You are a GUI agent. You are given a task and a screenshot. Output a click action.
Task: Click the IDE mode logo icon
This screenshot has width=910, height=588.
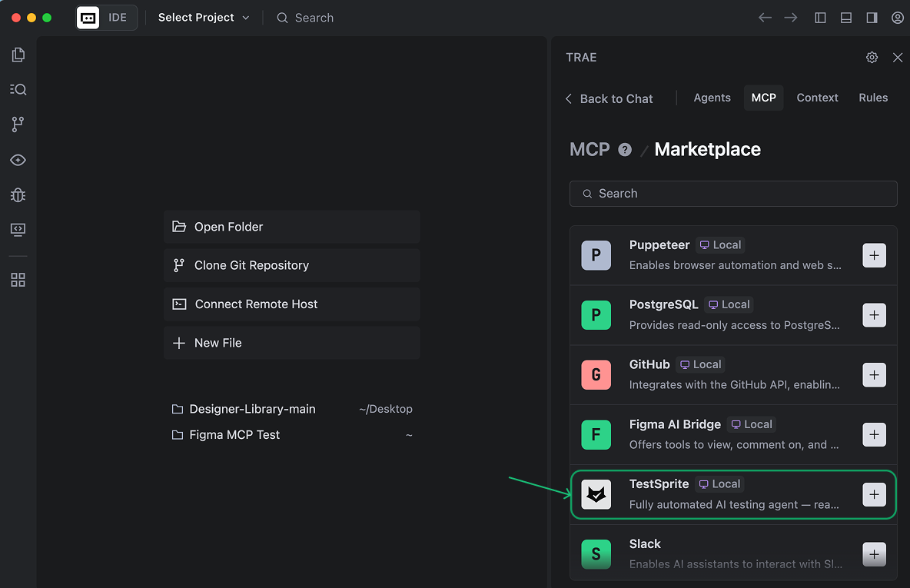point(88,18)
